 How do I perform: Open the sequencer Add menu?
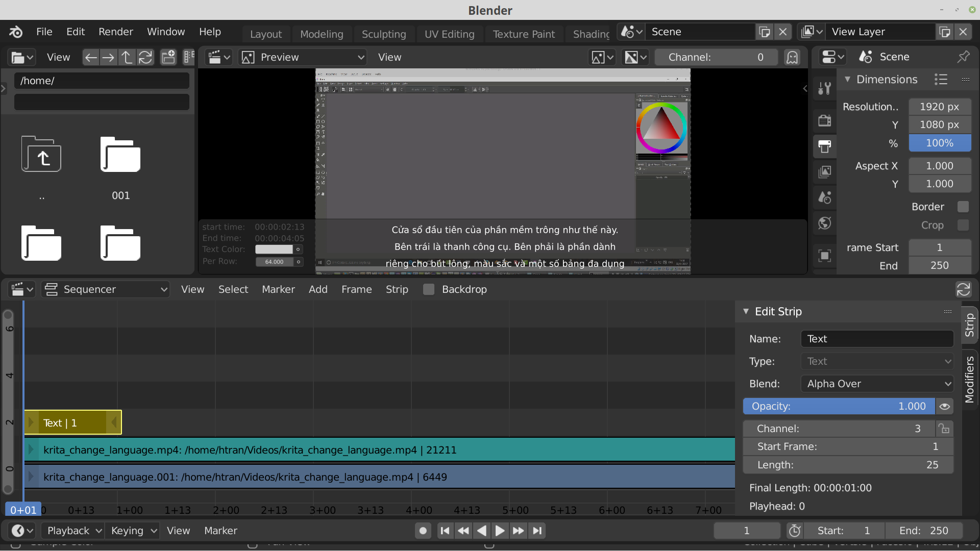coord(318,289)
